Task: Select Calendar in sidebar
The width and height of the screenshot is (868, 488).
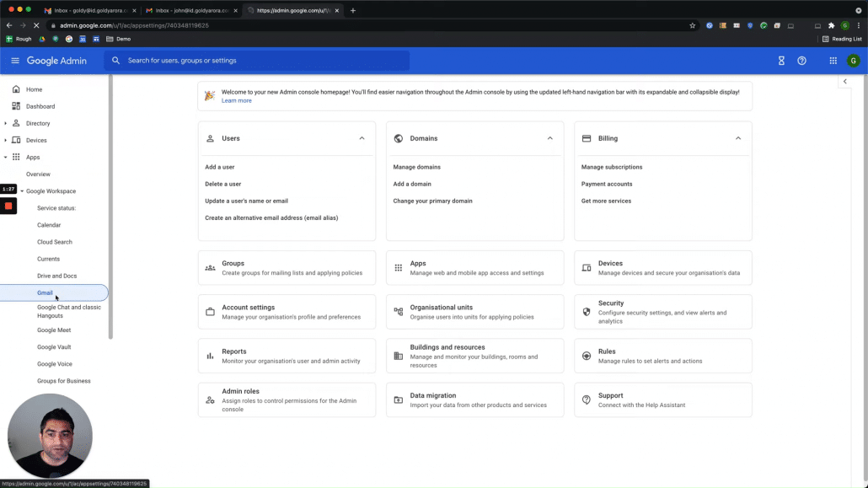Action: [49, 225]
